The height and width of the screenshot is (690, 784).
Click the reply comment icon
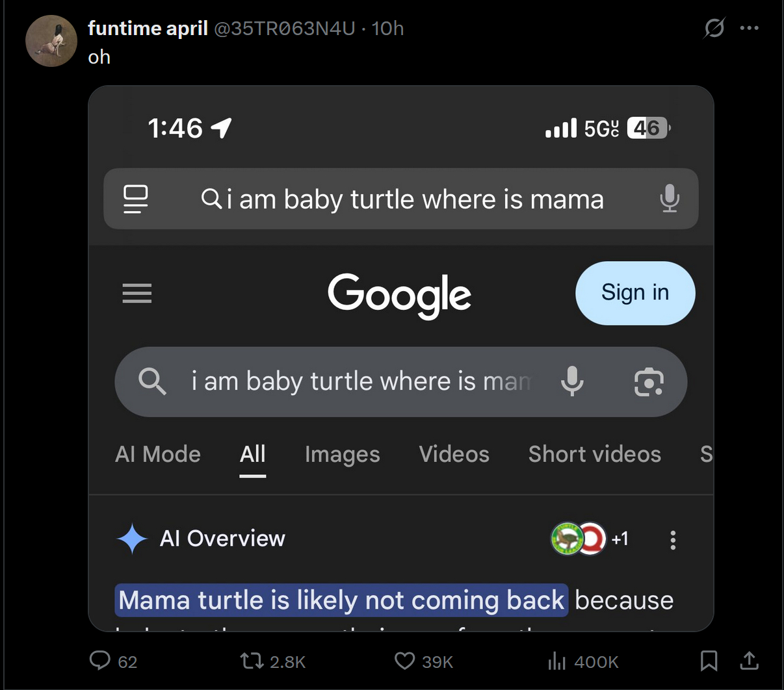click(x=100, y=661)
